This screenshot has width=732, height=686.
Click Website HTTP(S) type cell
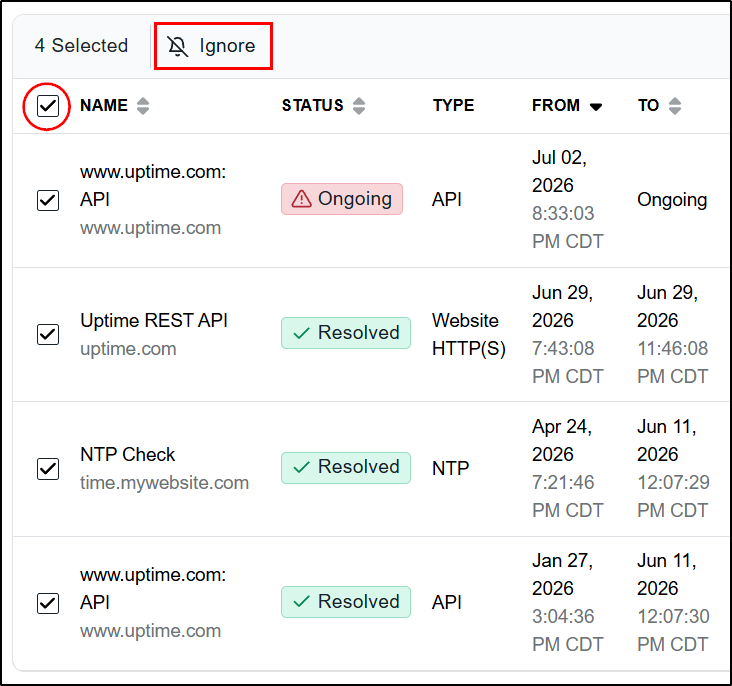tap(469, 334)
